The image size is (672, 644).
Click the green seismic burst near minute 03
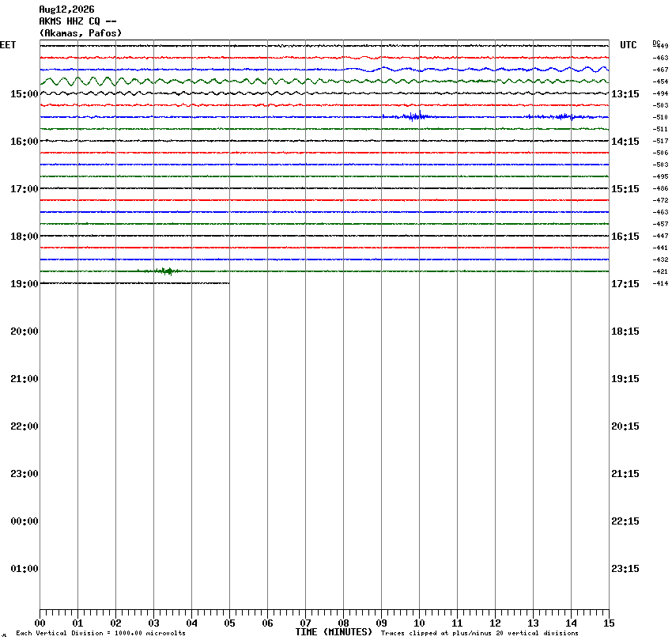pos(167,271)
